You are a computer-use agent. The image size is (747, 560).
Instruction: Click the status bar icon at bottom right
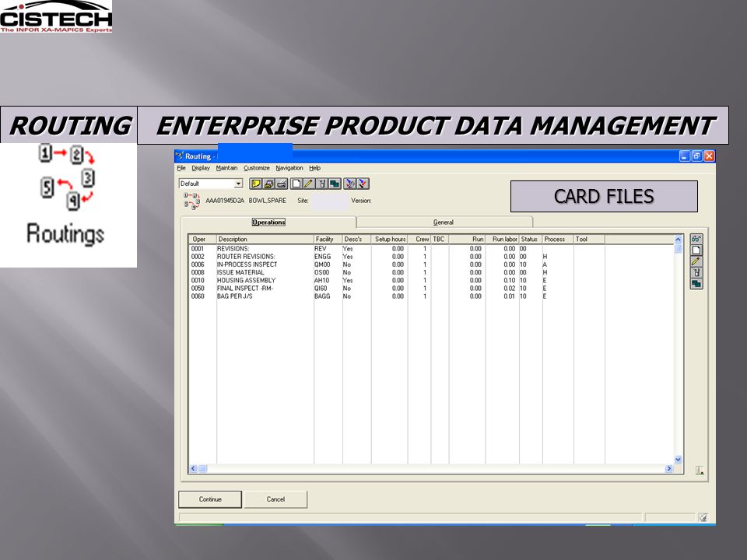tap(703, 517)
